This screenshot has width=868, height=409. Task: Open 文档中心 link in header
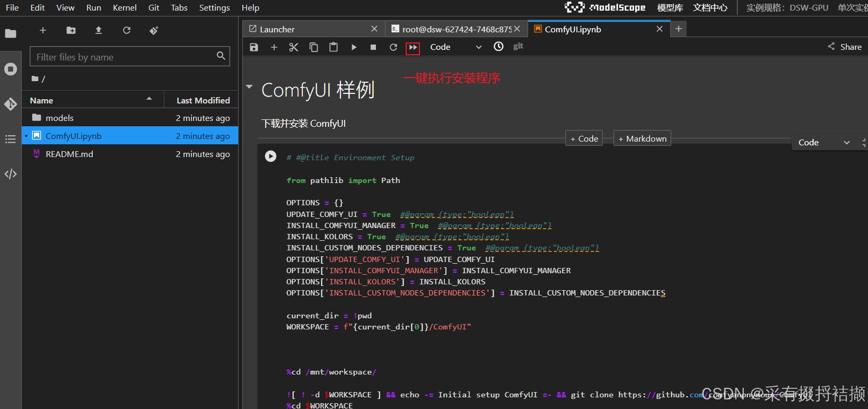coord(710,7)
